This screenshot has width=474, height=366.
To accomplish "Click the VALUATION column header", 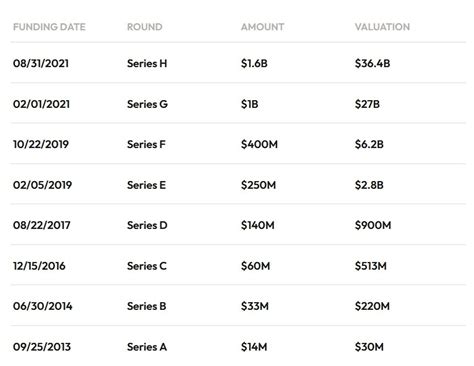I will (x=382, y=27).
